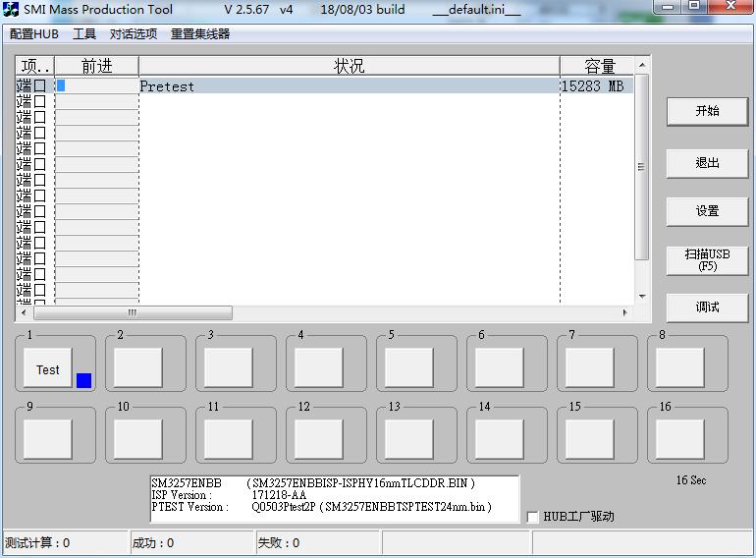Screen dimensions: 756x558
Task: Select port slot 15 box
Action: [x=590, y=439]
